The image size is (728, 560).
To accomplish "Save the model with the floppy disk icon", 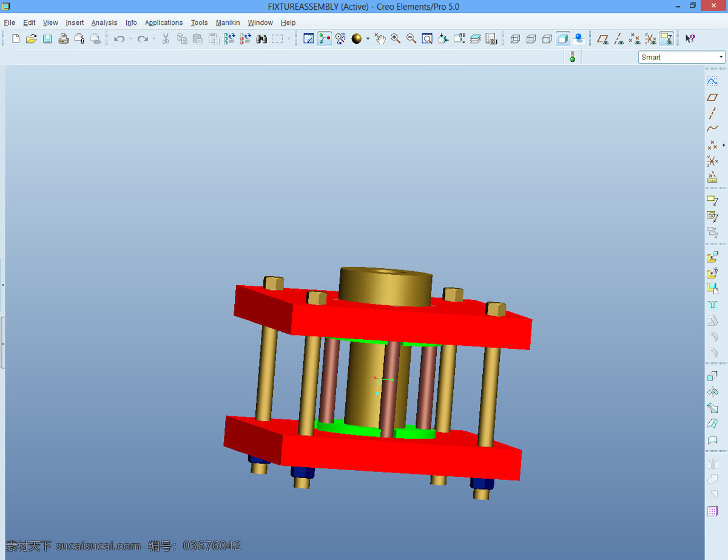I will coord(47,39).
